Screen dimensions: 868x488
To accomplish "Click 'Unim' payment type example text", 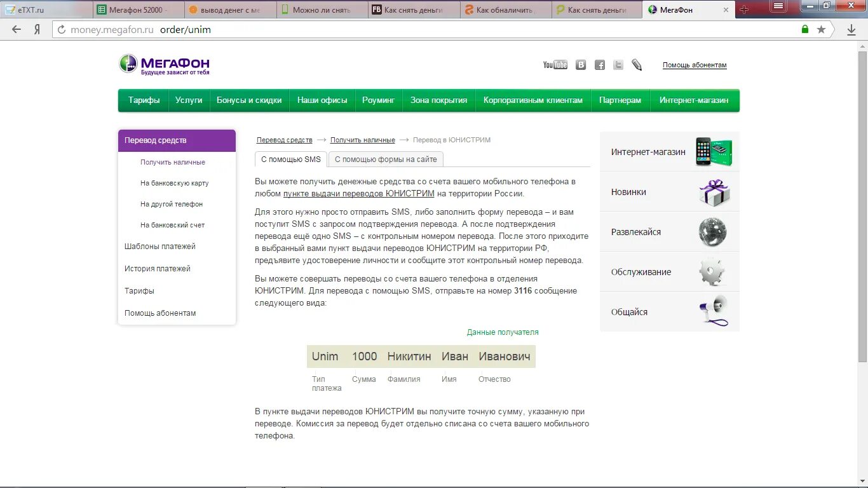I will (x=325, y=356).
